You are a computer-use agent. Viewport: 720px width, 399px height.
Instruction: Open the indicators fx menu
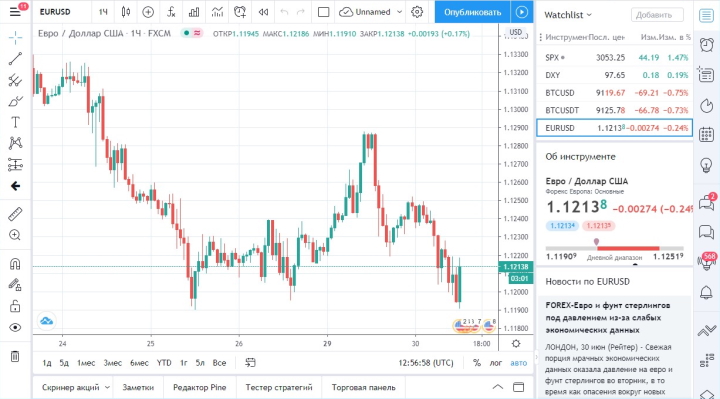click(171, 12)
